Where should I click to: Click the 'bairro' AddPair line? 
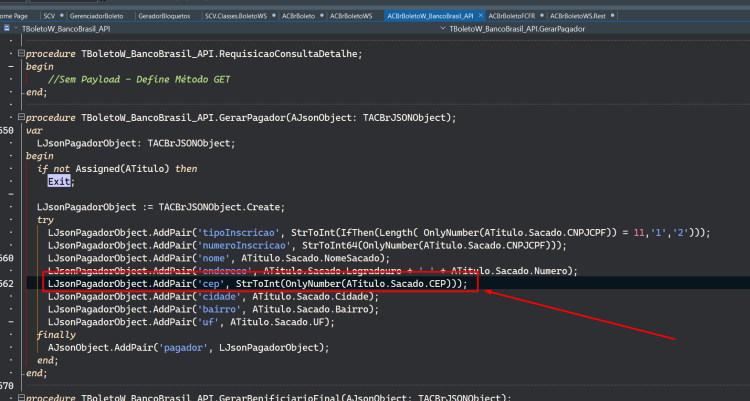[x=213, y=309]
